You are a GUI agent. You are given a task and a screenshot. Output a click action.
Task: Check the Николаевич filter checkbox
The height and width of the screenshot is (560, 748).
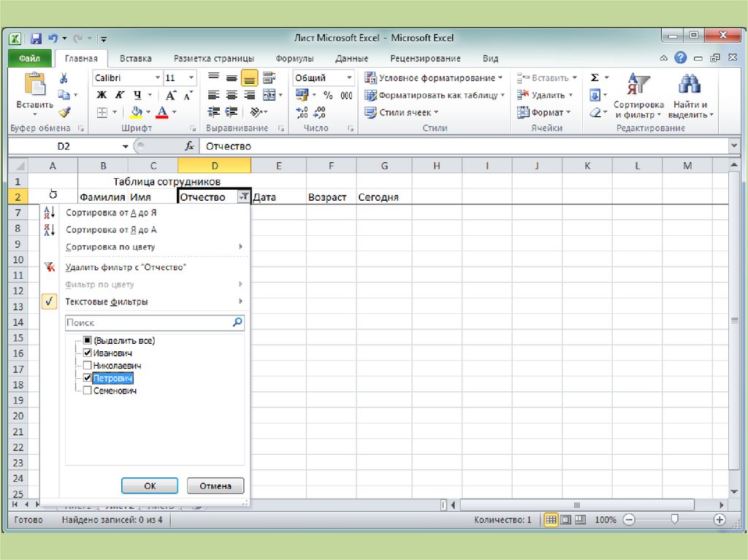(x=88, y=366)
